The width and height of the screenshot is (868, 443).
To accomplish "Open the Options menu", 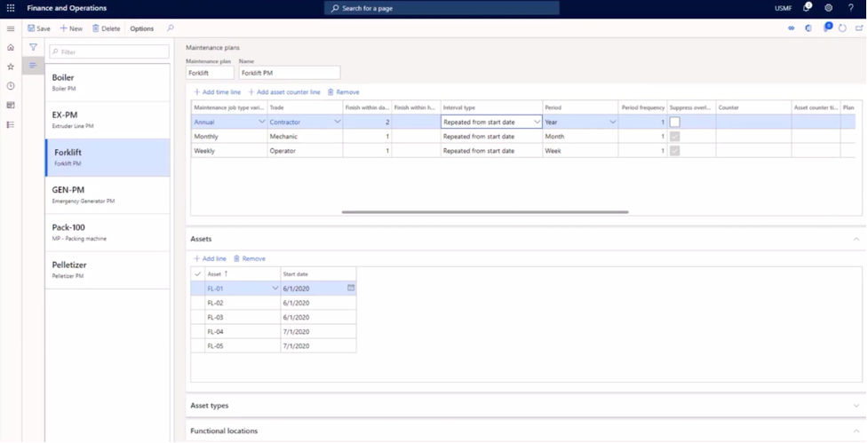I will (x=141, y=28).
